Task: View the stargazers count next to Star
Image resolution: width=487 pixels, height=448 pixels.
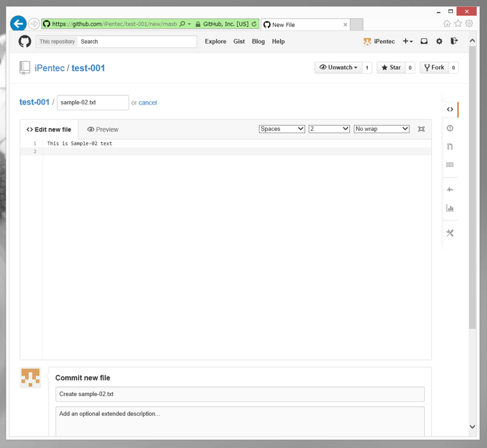Action: click(x=410, y=67)
